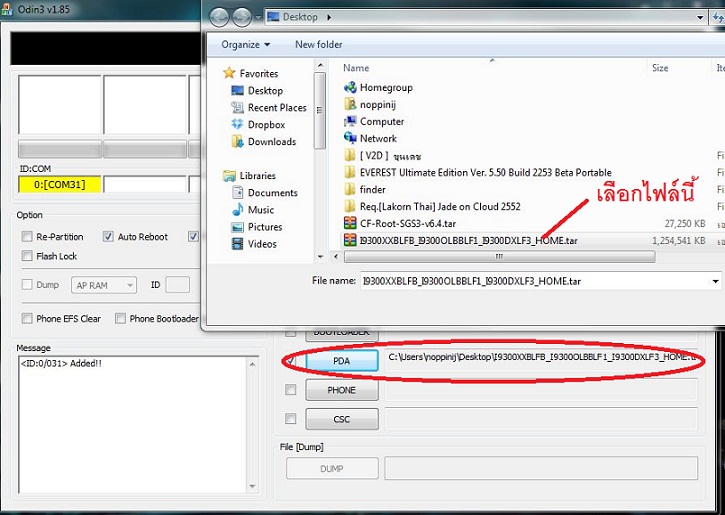Click the Favorites star icon in sidebar
This screenshot has width=725, height=515.
(x=229, y=73)
